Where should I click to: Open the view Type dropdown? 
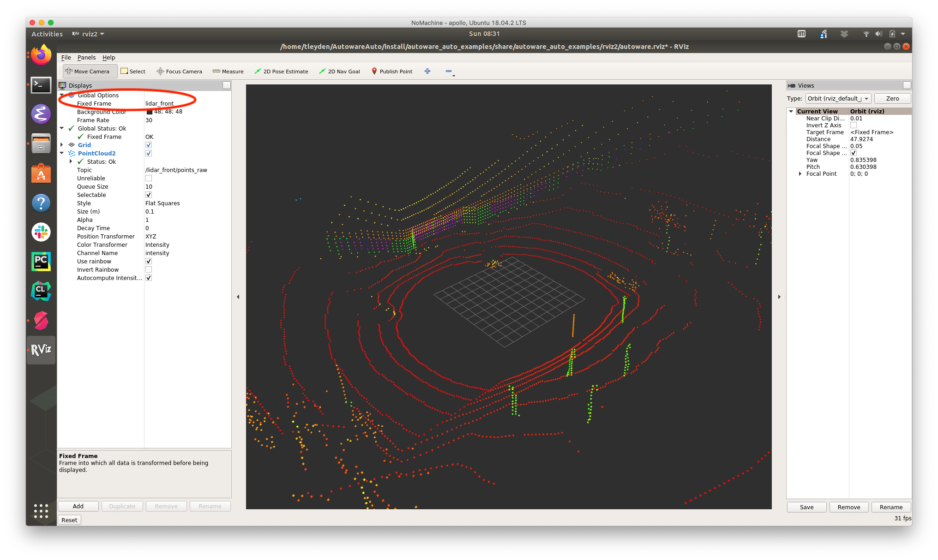tap(838, 98)
